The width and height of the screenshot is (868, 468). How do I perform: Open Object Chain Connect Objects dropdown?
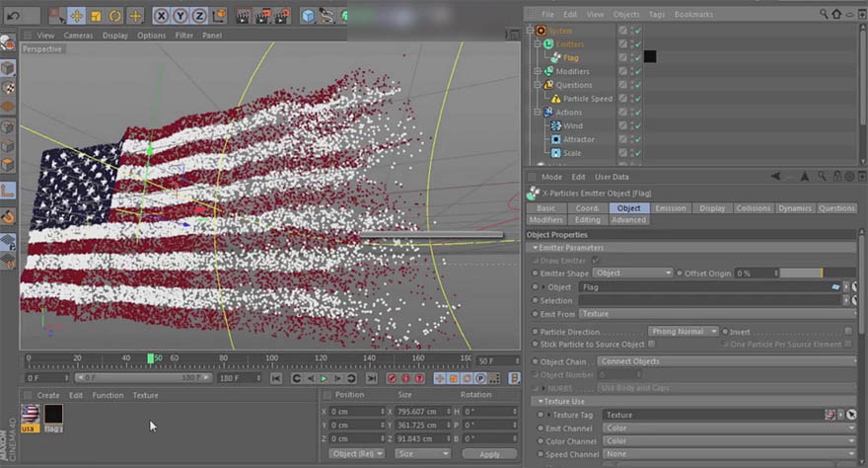tap(727, 361)
